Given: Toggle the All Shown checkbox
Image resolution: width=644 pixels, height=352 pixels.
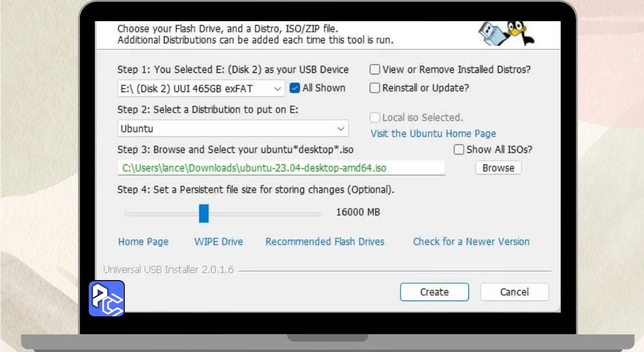Looking at the screenshot, I should (295, 88).
